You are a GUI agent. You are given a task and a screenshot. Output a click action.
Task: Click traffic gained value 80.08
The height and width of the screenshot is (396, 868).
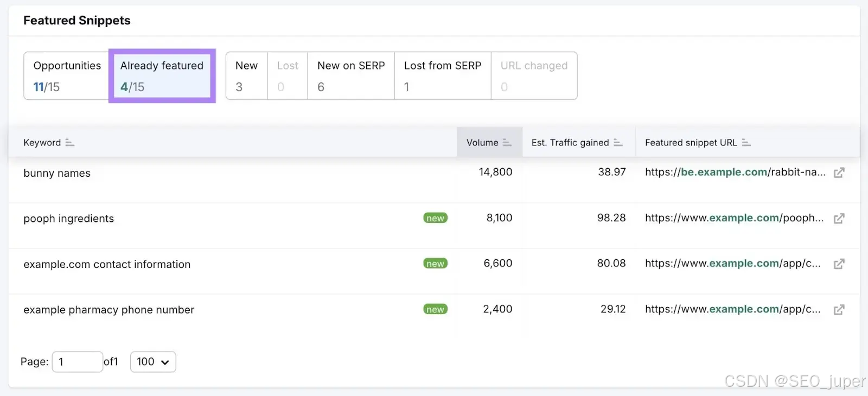click(611, 264)
